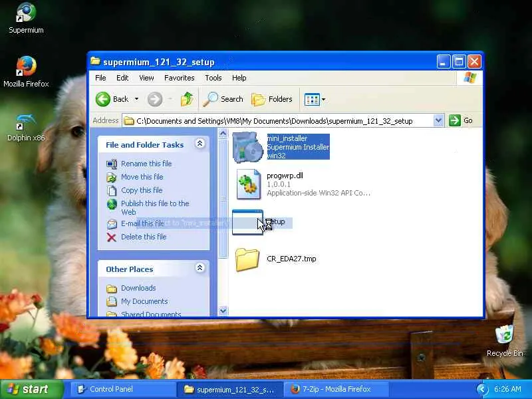532x399 pixels.
Task: Open Downloads in Other Places
Action: [x=138, y=288]
